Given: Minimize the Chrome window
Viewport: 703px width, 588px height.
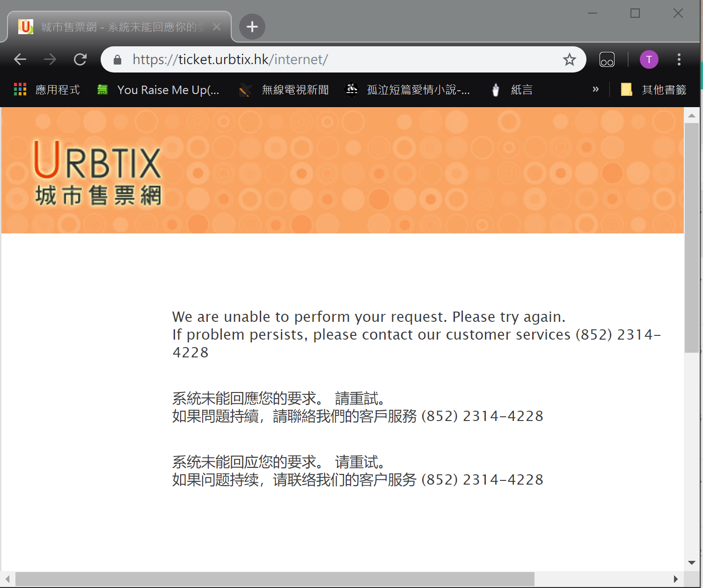Looking at the screenshot, I should tap(593, 13).
